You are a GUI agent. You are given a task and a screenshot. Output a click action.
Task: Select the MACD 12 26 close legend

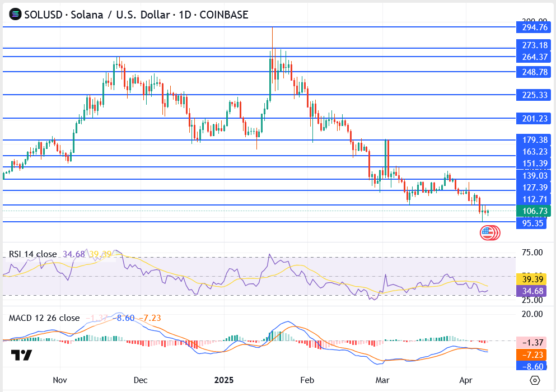44,318
